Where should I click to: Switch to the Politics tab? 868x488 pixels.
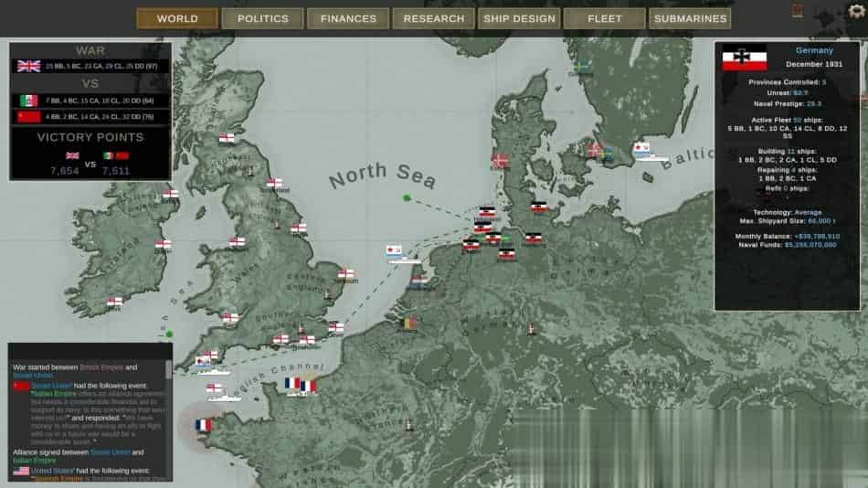click(263, 19)
